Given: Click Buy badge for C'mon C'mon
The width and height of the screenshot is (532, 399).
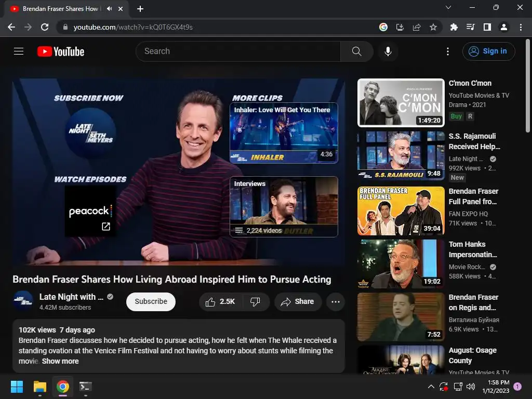Looking at the screenshot, I should pos(456,116).
